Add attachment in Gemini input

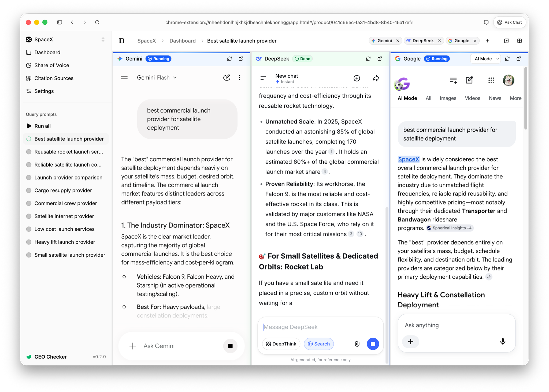(x=133, y=346)
